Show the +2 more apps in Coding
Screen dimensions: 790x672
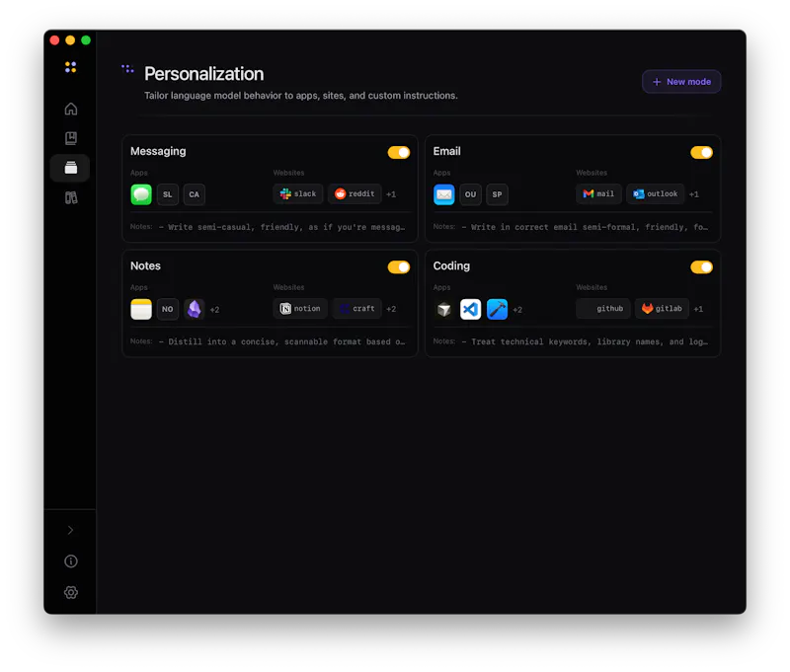pyautogui.click(x=517, y=310)
